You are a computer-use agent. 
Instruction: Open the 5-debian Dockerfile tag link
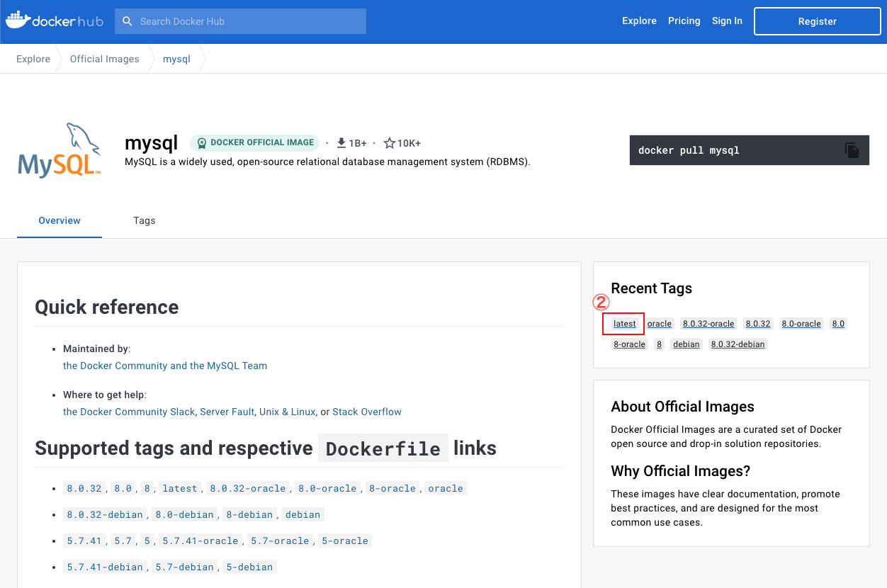click(x=249, y=567)
